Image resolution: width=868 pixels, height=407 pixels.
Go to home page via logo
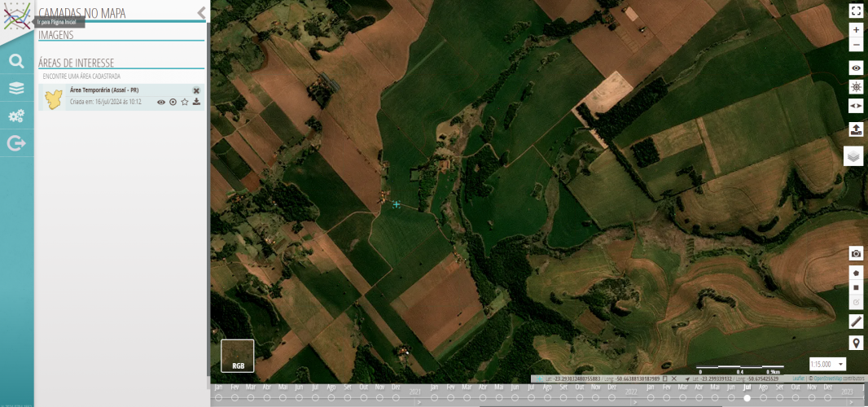coord(16,16)
